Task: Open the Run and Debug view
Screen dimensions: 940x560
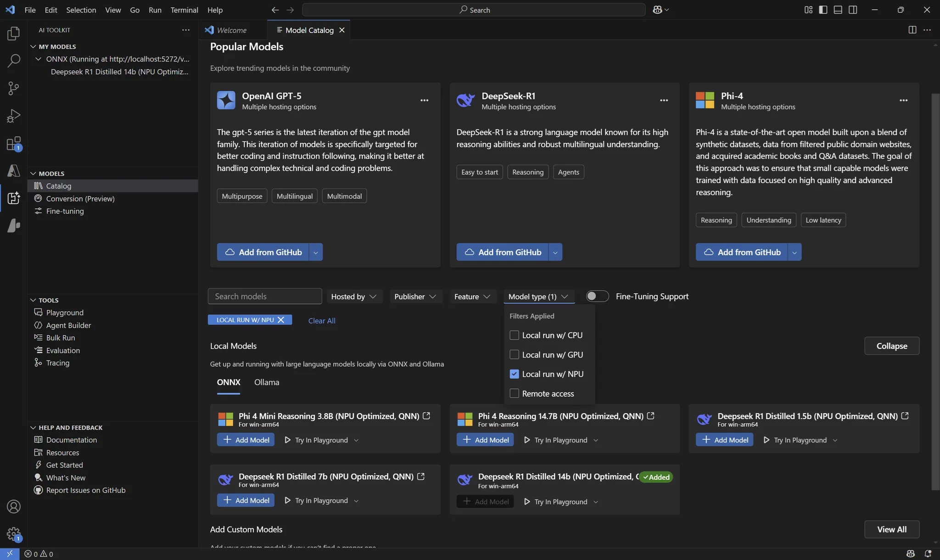Action: pyautogui.click(x=13, y=116)
